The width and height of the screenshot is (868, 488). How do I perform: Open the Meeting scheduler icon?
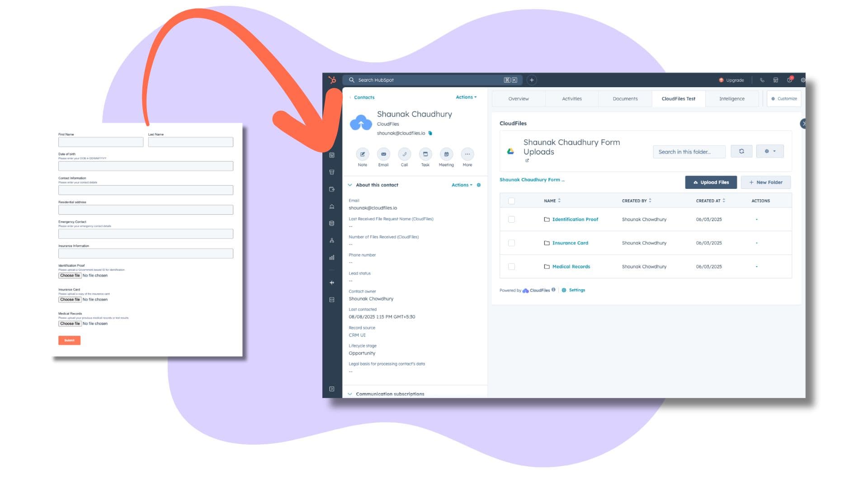pyautogui.click(x=446, y=155)
